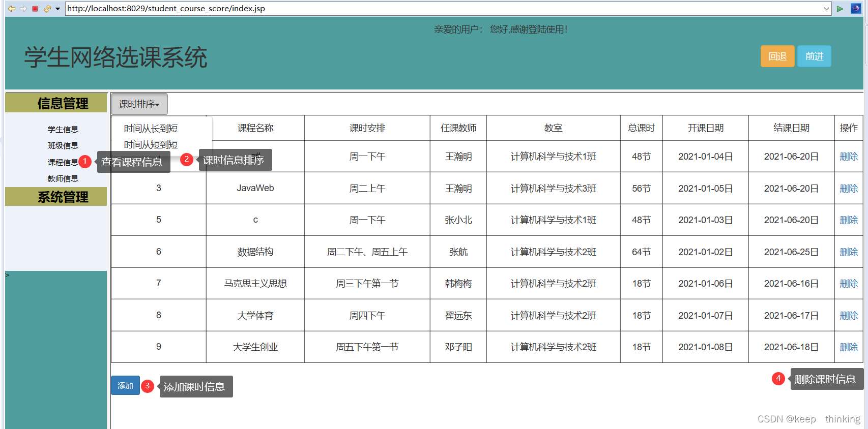Click 删除 for the 大学体育 row
This screenshot has height=429, width=868.
click(x=849, y=316)
